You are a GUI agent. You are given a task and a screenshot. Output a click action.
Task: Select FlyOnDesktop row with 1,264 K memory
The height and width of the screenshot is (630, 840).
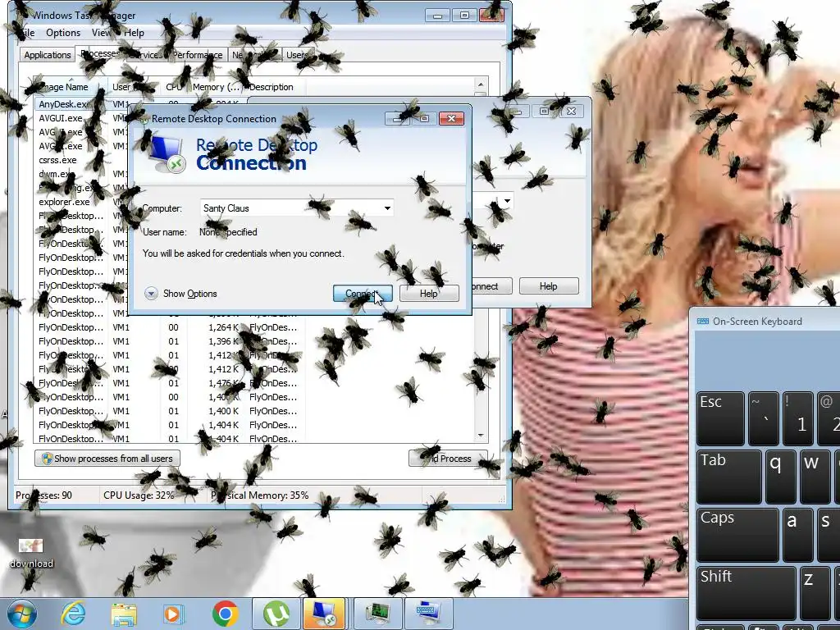point(171,326)
